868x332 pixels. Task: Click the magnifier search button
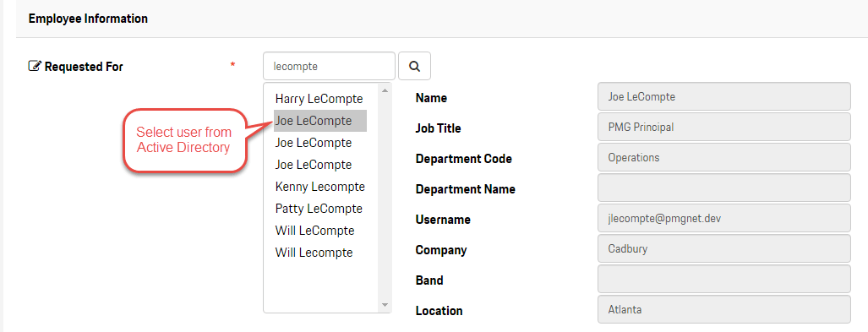[x=415, y=67]
